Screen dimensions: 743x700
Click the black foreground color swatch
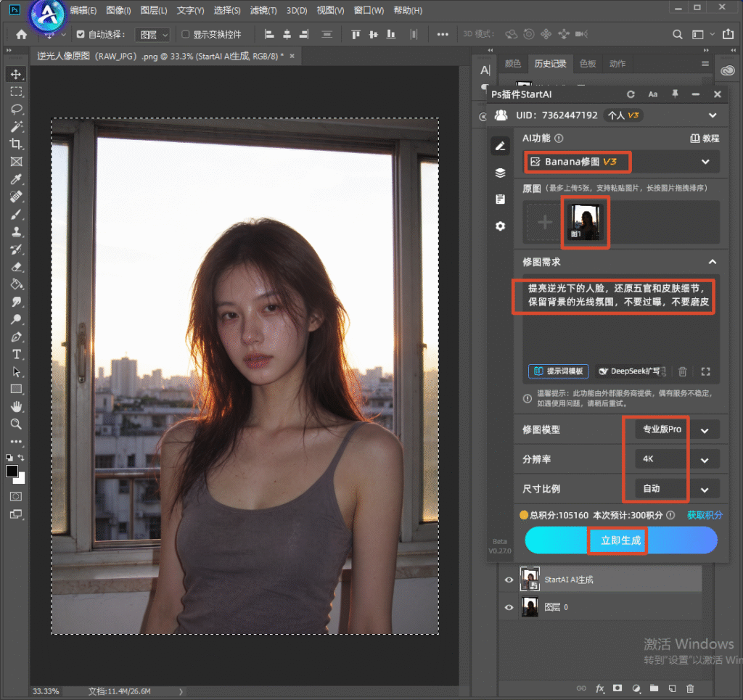pyautogui.click(x=12, y=472)
